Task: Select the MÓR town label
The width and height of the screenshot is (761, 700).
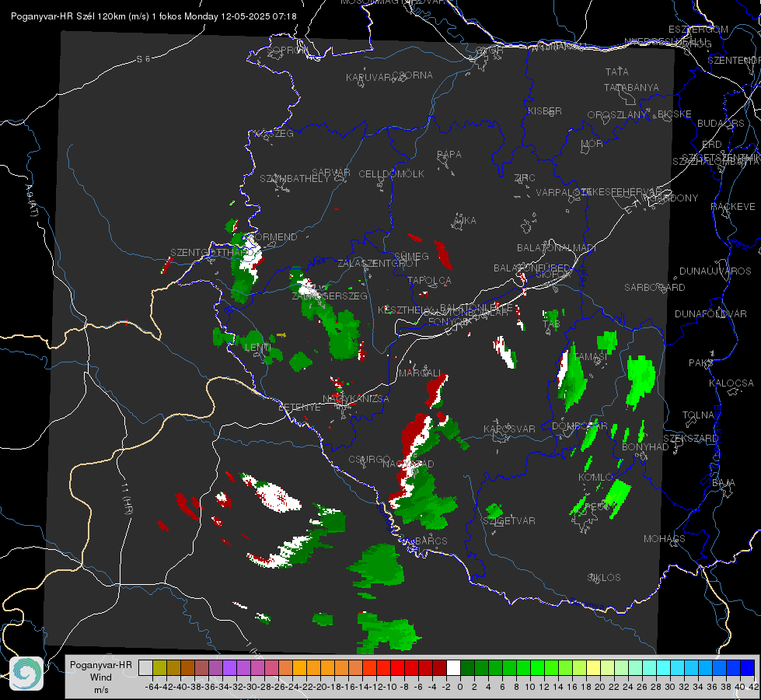Action: [x=592, y=143]
